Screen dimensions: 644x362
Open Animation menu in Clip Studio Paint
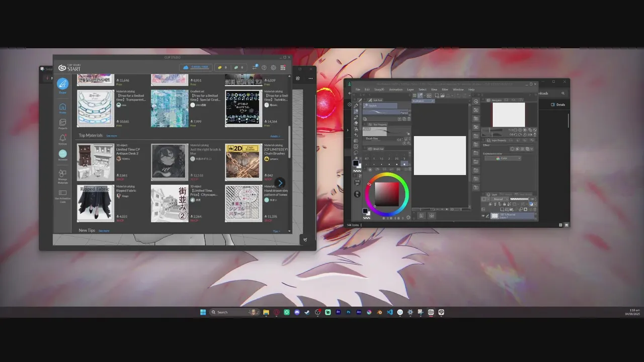395,89
